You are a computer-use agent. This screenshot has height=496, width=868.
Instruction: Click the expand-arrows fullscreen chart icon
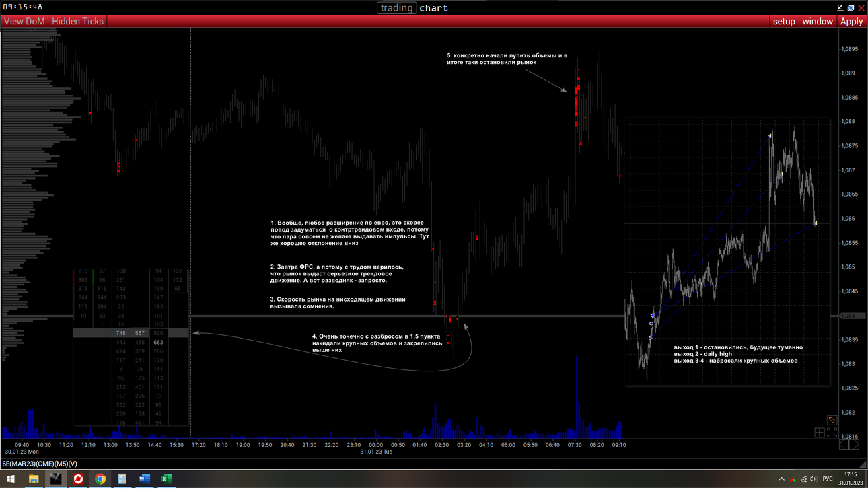click(x=832, y=433)
